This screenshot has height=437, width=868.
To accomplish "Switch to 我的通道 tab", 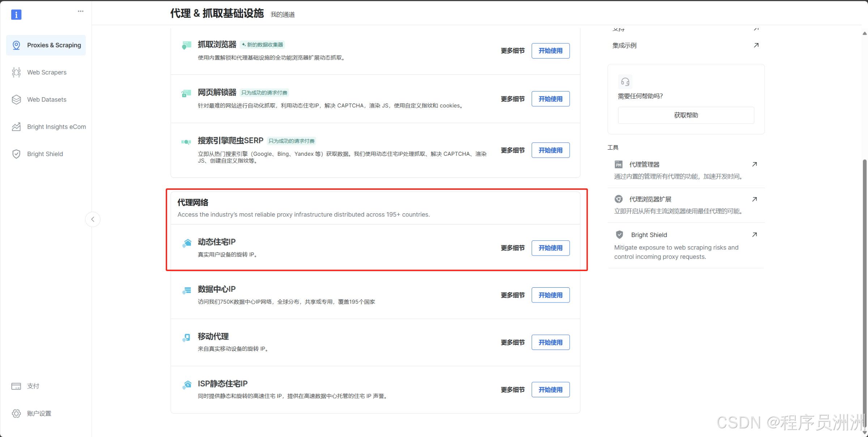I will pos(283,14).
